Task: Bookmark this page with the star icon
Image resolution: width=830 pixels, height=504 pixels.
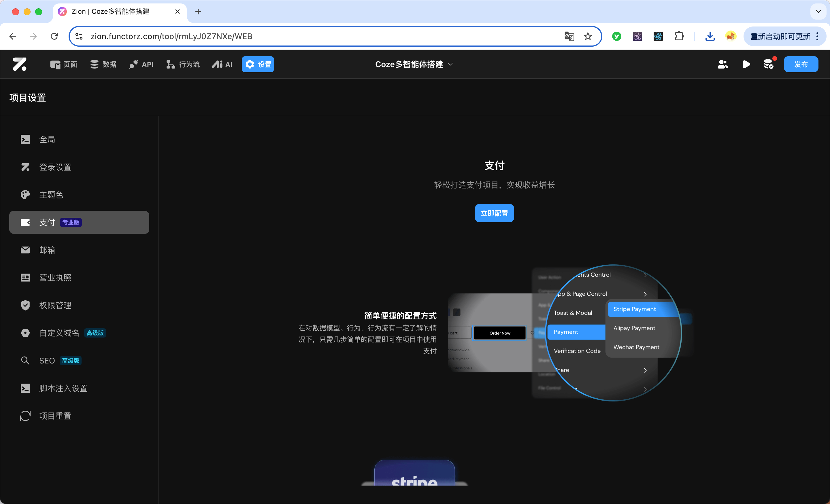Action: point(588,36)
